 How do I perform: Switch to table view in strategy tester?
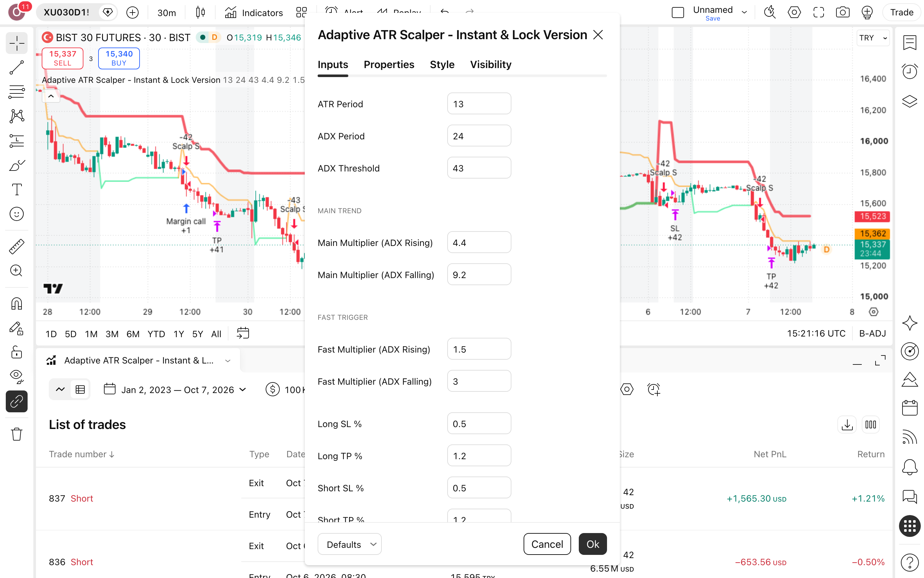click(80, 390)
